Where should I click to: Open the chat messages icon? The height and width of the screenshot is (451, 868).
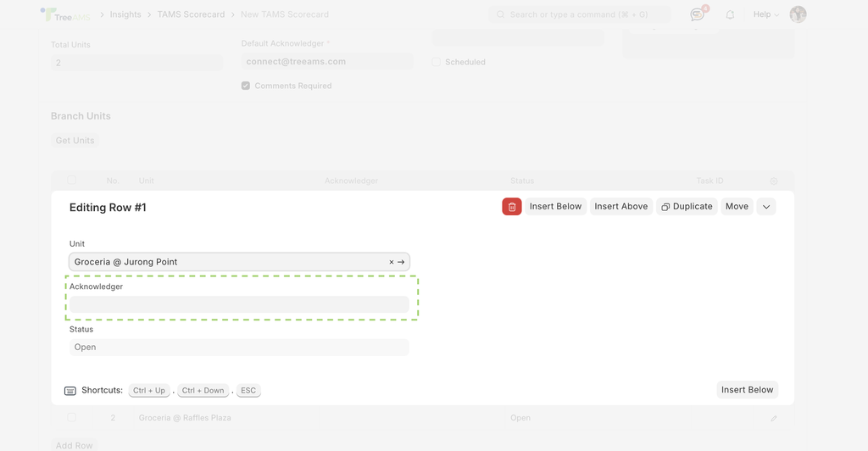pos(698,14)
